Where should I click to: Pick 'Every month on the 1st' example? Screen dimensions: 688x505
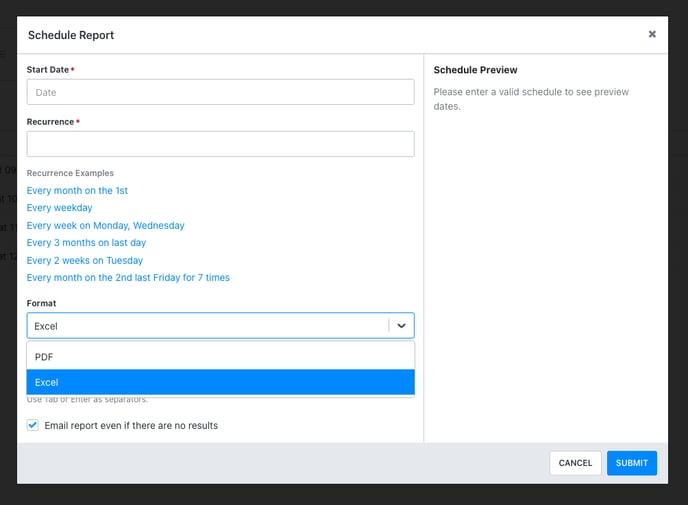77,190
